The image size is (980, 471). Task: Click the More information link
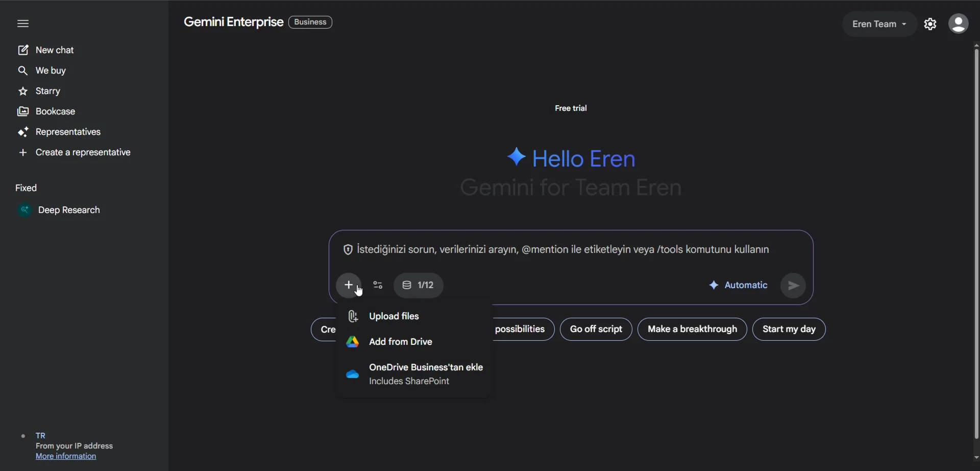66,456
